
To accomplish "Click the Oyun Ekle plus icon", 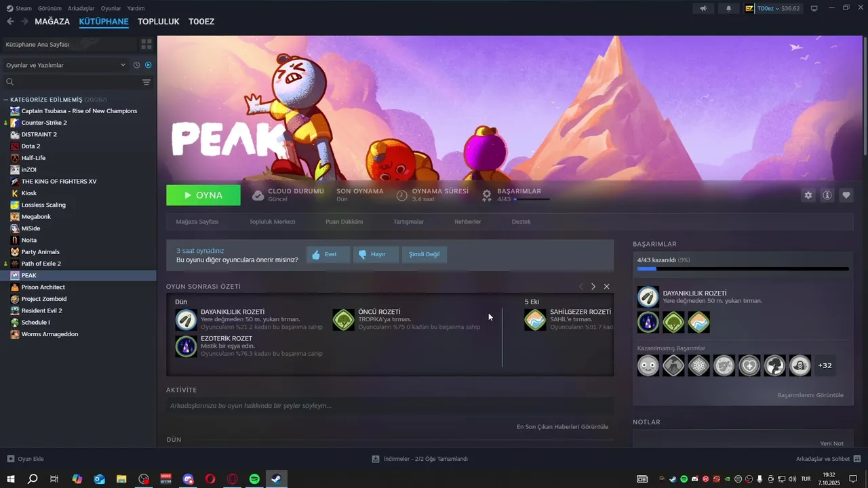I will [10, 459].
